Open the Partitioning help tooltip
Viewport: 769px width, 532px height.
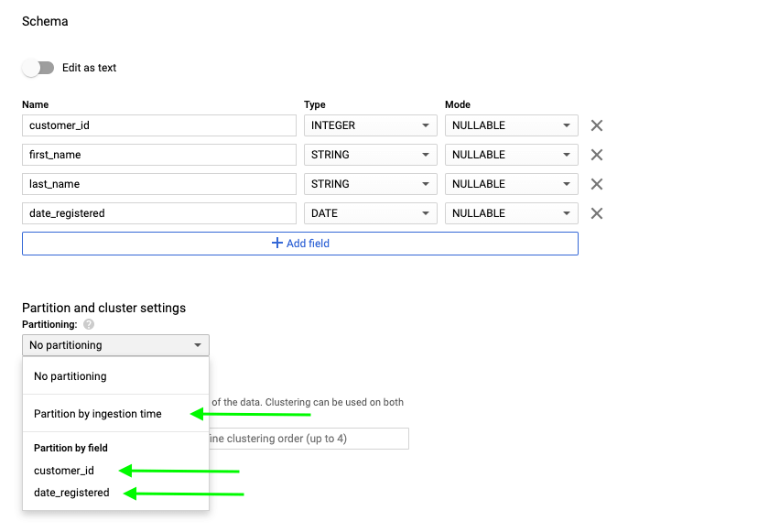click(x=88, y=324)
